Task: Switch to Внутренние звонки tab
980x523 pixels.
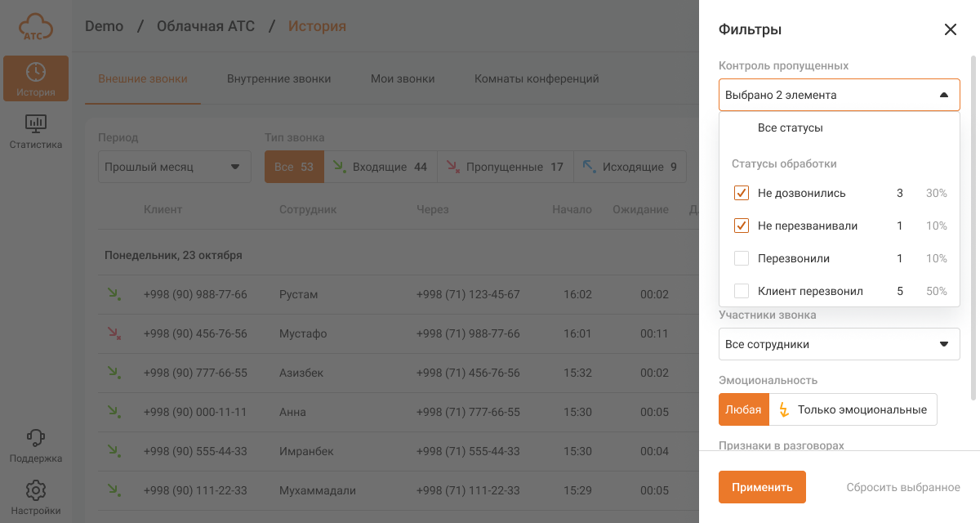Action: 278,79
